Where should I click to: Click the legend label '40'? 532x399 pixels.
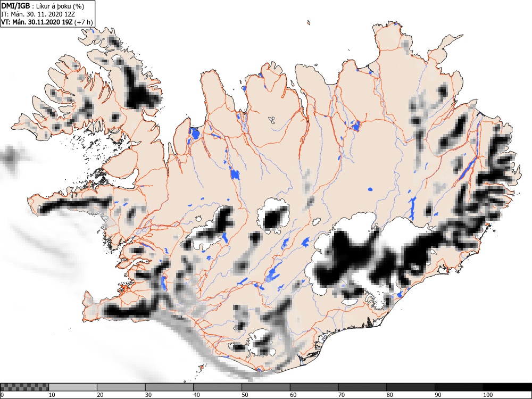(196, 395)
